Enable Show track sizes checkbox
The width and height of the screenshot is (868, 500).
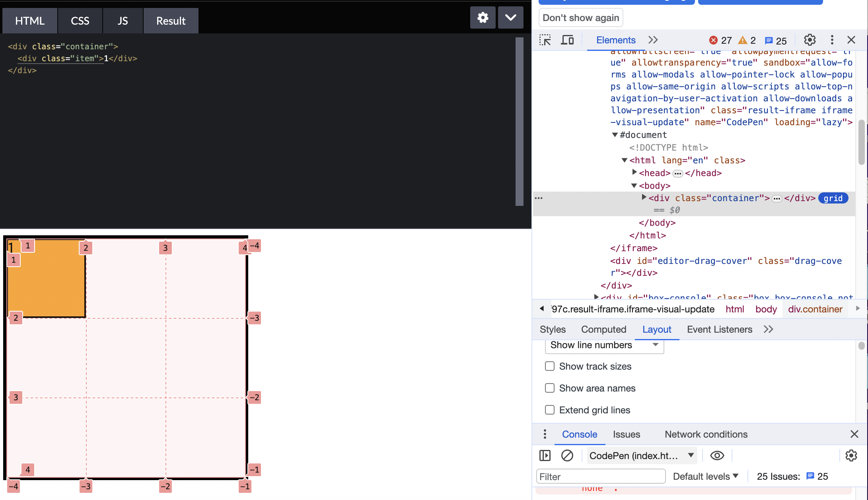(550, 366)
